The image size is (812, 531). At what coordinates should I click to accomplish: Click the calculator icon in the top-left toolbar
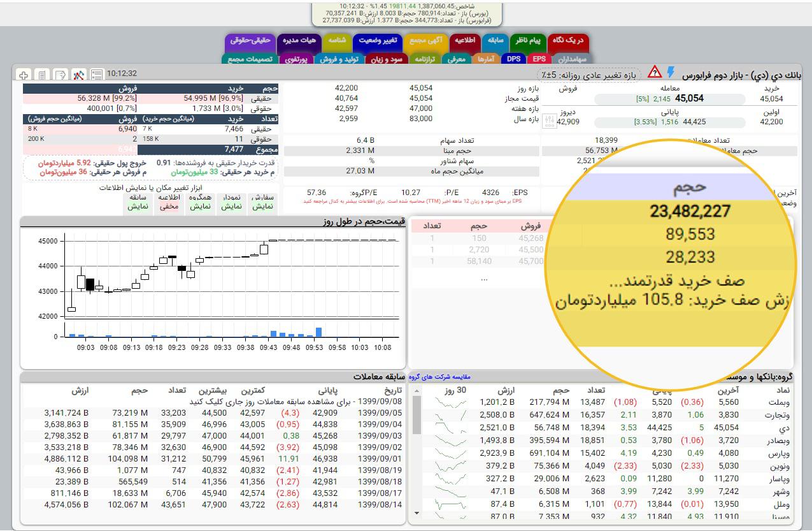coord(41,75)
